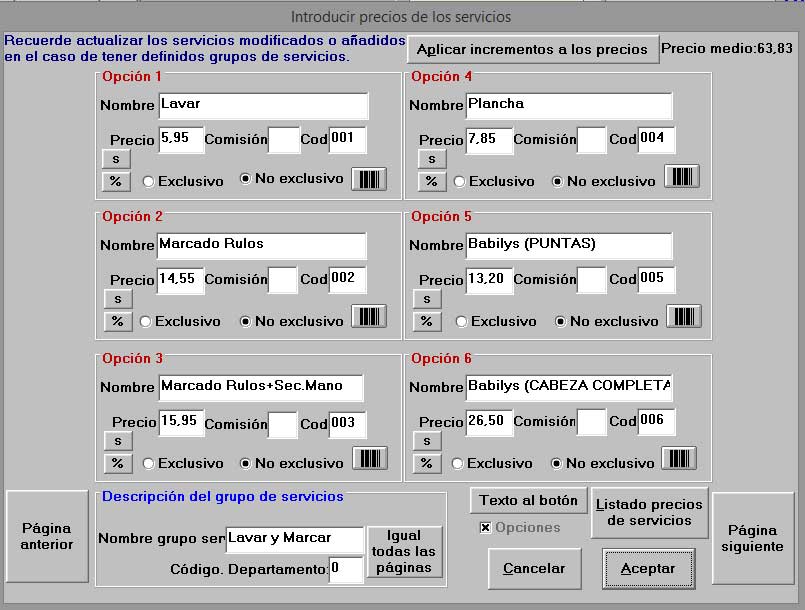This screenshot has width=805, height=610.
Task: Go to Página siguiente
Action: [x=753, y=538]
